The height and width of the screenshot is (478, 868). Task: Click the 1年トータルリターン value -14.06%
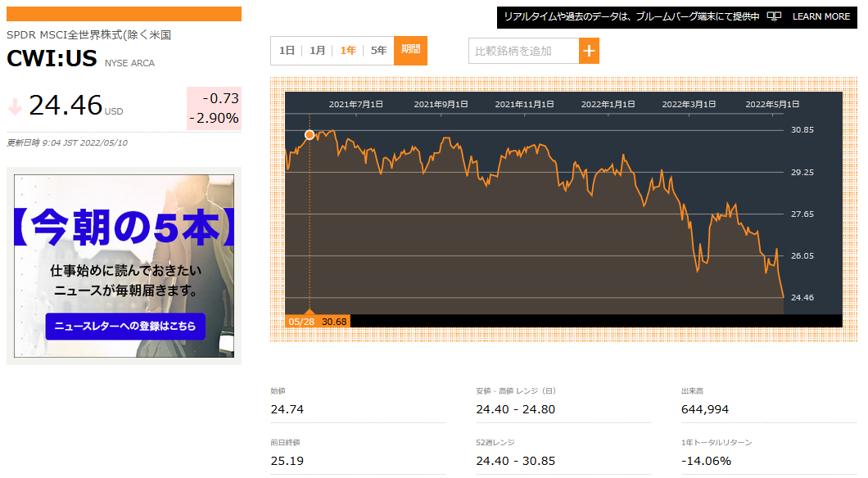click(x=706, y=461)
